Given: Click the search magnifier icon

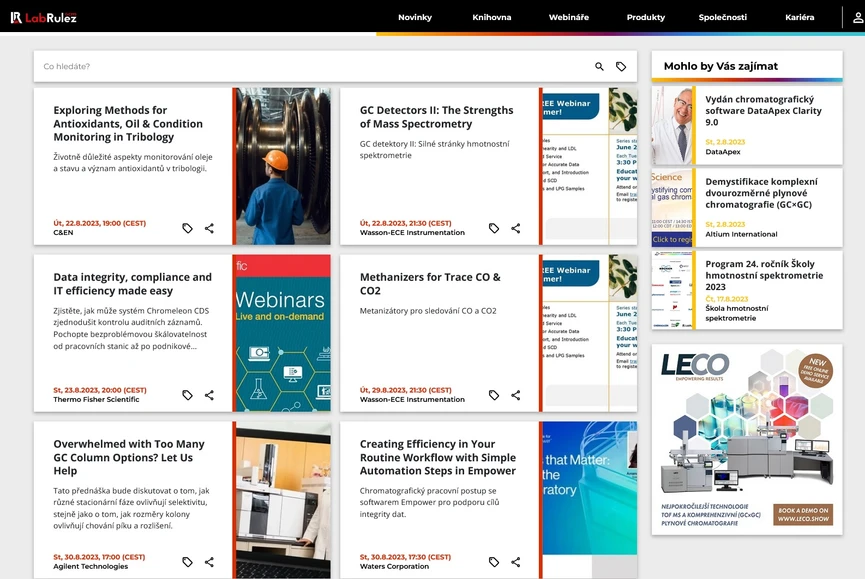Looking at the screenshot, I should coord(599,66).
